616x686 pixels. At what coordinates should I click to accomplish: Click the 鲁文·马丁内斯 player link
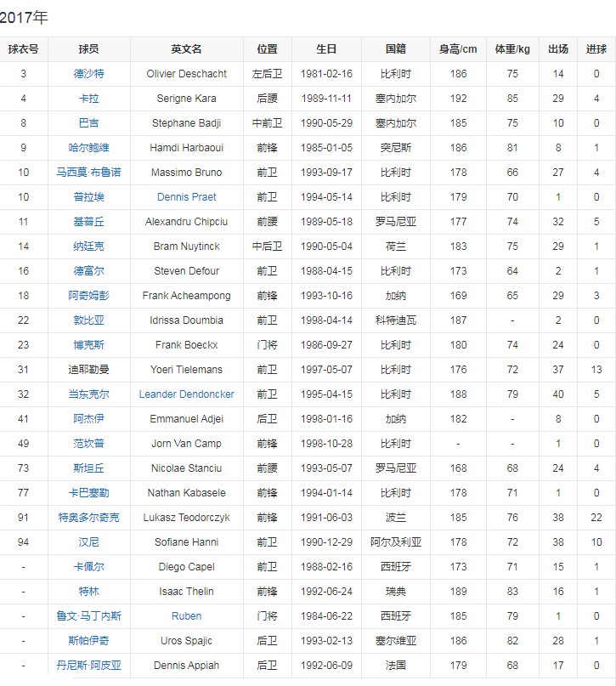pos(88,616)
